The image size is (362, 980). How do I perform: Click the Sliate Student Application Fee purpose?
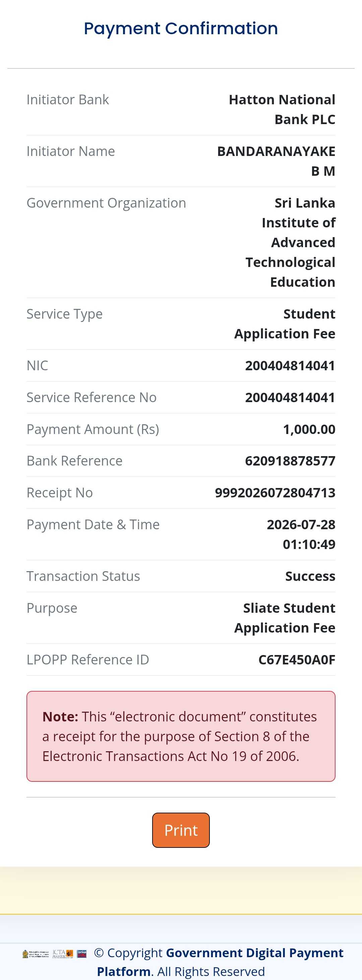[x=285, y=618]
